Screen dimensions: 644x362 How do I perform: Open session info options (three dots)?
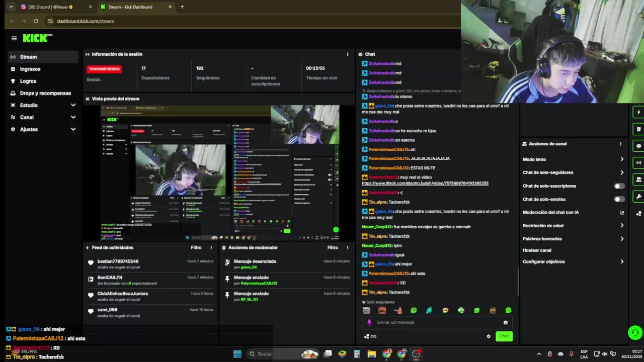tap(347, 54)
